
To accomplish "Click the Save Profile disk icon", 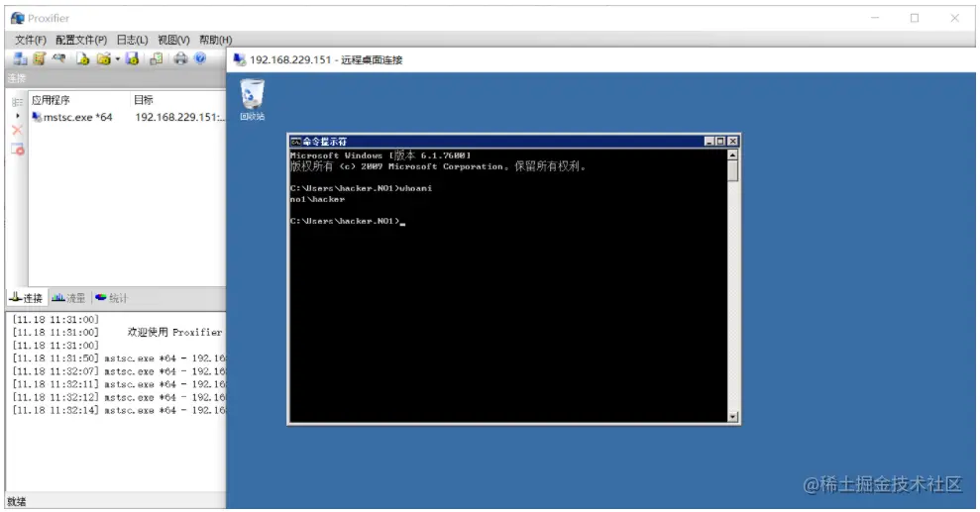I will pyautogui.click(x=132, y=58).
